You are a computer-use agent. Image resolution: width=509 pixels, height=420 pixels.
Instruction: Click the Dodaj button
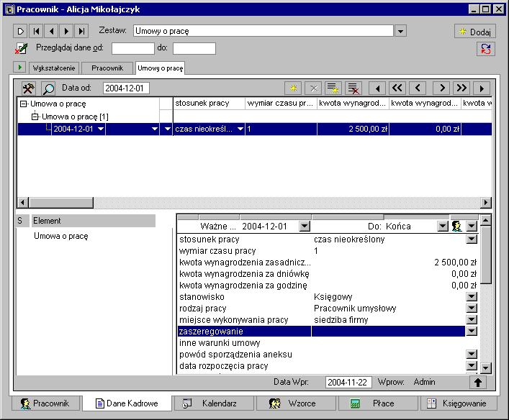(x=475, y=32)
